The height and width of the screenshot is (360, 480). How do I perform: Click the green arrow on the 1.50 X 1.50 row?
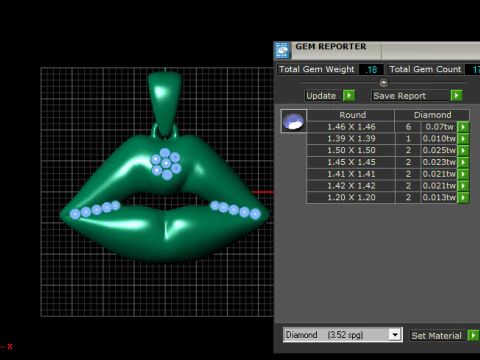463,150
